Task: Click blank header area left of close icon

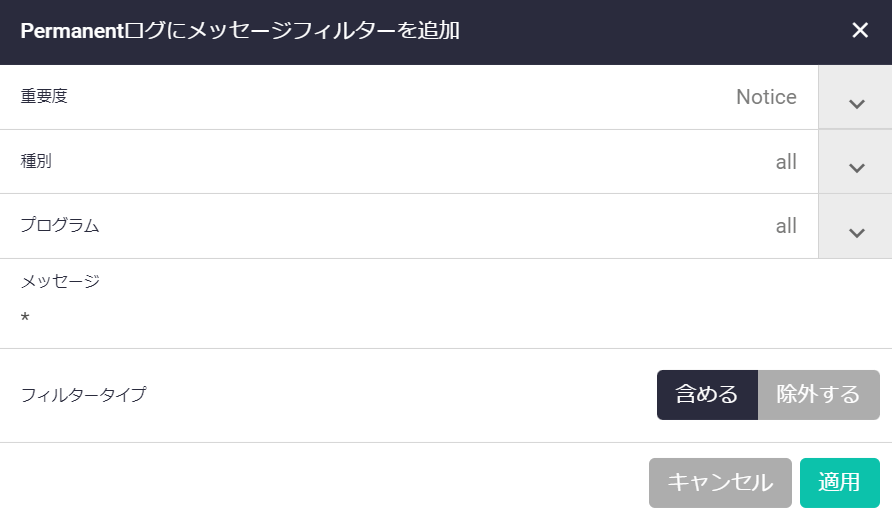Action: point(650,31)
